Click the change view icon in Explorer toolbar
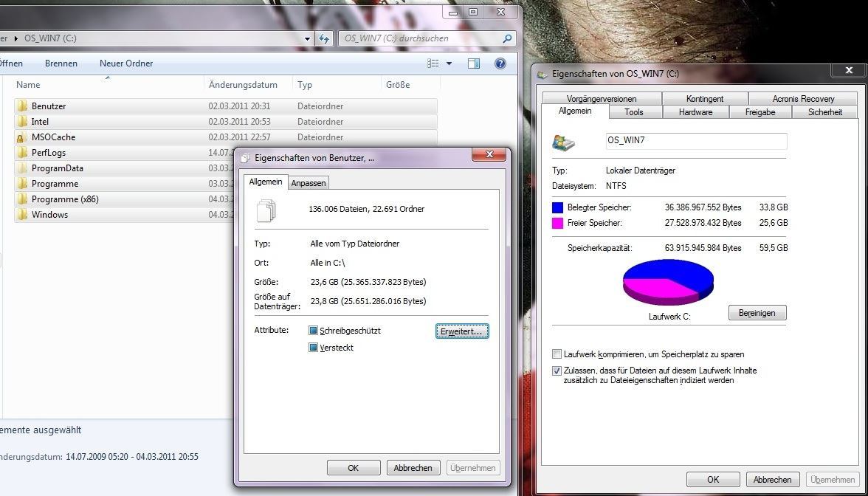This screenshot has height=496, width=868. [433, 63]
